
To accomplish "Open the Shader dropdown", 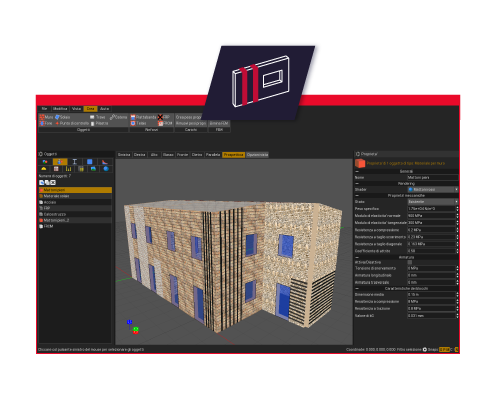I will (433, 189).
